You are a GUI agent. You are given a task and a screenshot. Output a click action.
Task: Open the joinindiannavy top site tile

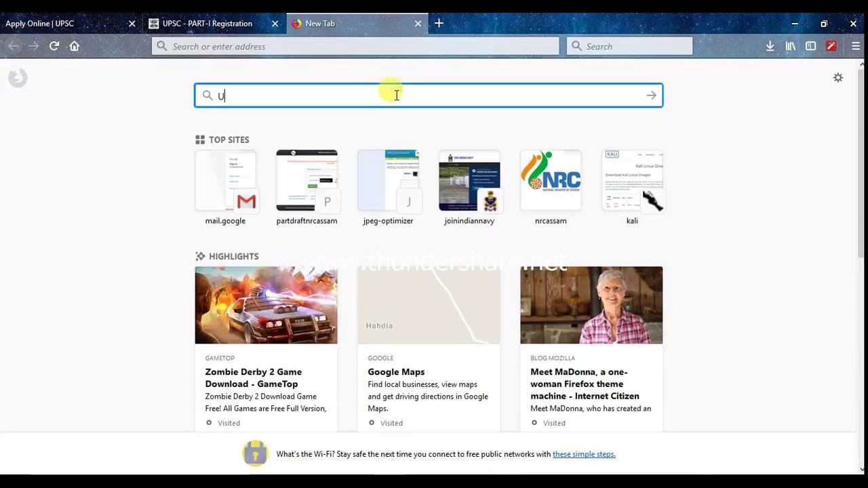point(469,188)
